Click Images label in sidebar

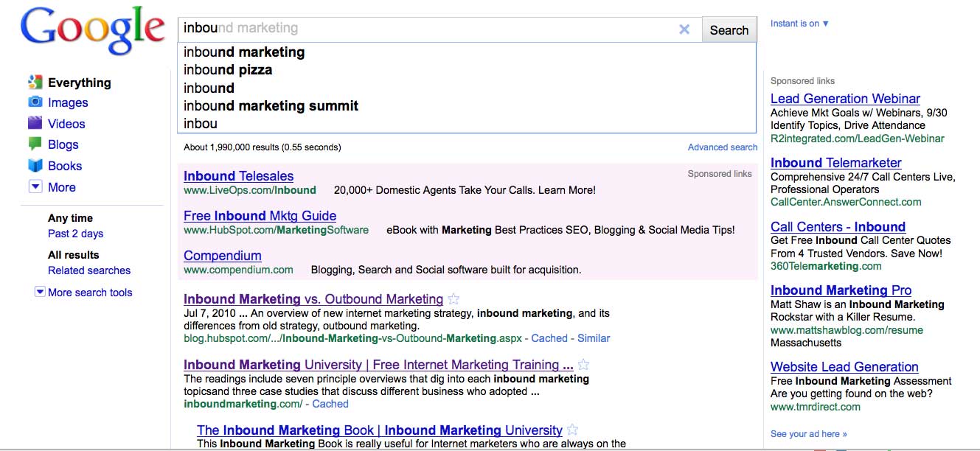point(68,103)
